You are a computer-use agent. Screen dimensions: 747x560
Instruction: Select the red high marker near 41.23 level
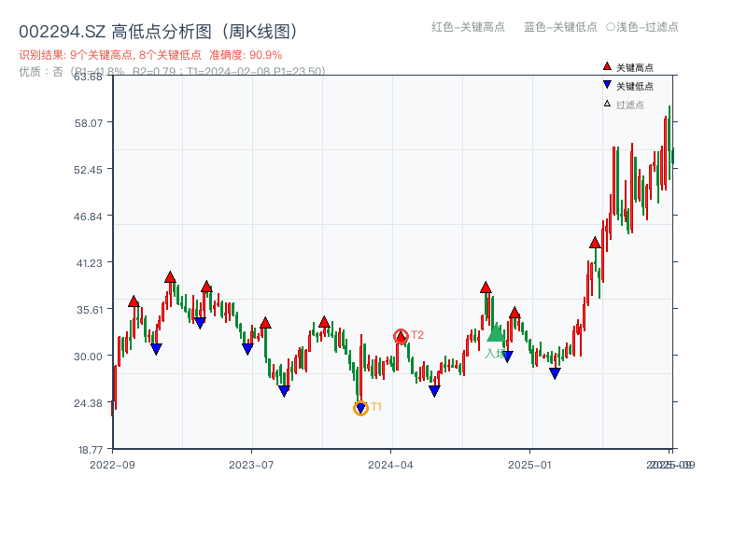[x=595, y=243]
